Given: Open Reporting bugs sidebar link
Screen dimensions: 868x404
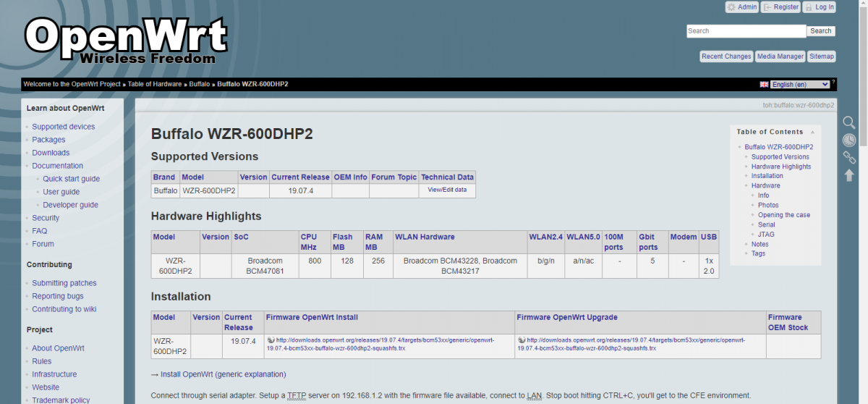Looking at the screenshot, I should (58, 296).
